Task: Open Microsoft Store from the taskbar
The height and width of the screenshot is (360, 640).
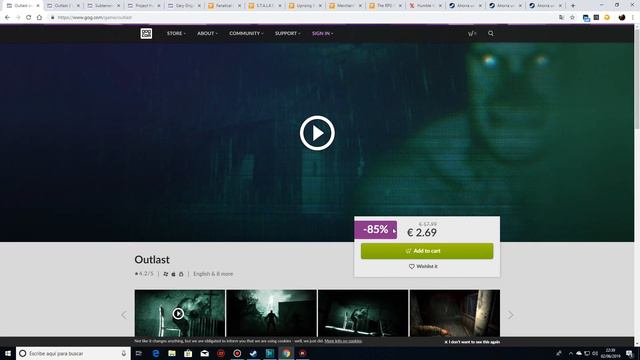Action: click(x=188, y=353)
